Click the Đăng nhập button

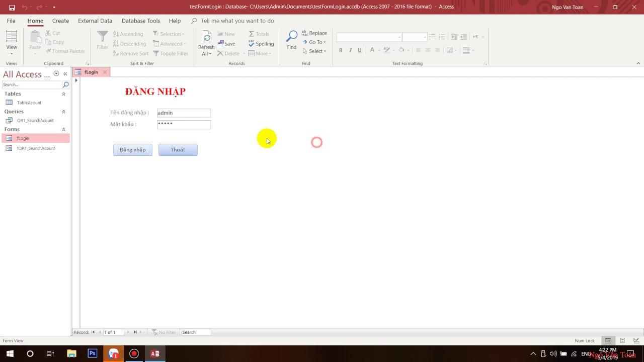click(133, 150)
